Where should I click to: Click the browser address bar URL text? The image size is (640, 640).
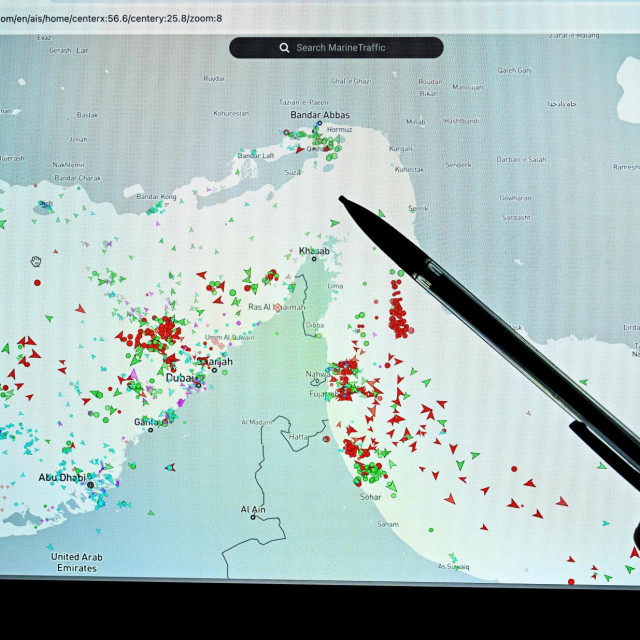(111, 18)
